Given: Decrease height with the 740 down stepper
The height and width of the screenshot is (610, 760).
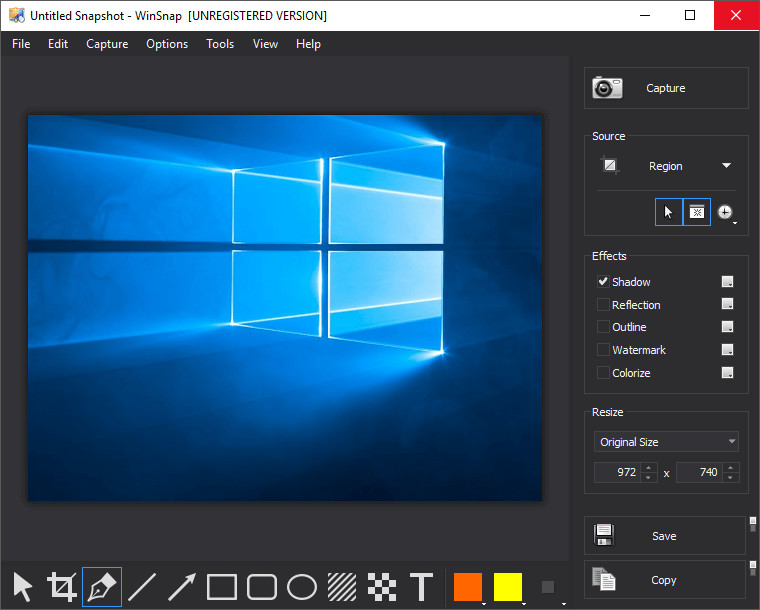Looking at the screenshot, I should click(730, 477).
